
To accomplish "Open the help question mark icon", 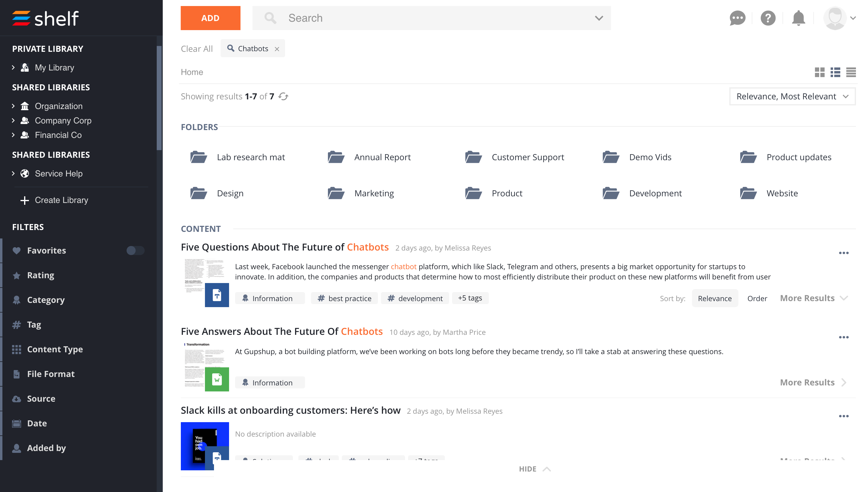I will coord(768,18).
